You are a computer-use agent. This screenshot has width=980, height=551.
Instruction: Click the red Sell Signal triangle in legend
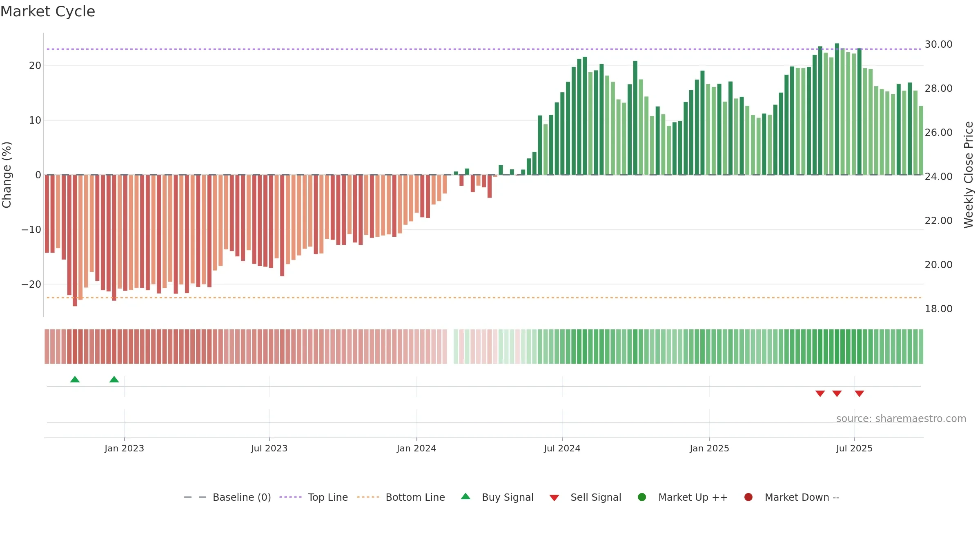554,498
